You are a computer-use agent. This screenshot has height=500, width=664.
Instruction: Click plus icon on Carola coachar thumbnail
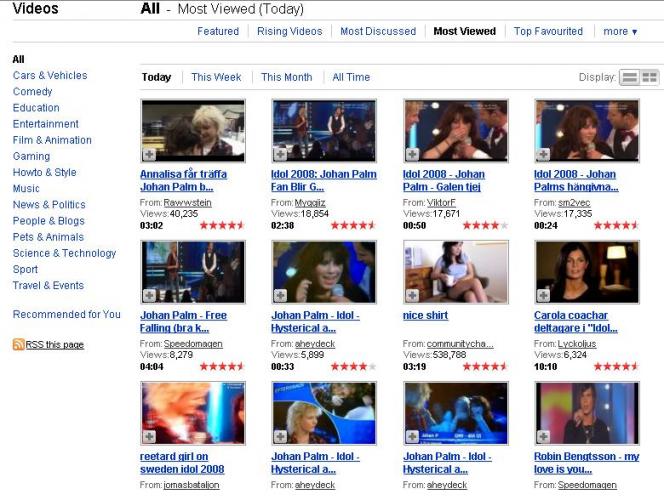544,296
